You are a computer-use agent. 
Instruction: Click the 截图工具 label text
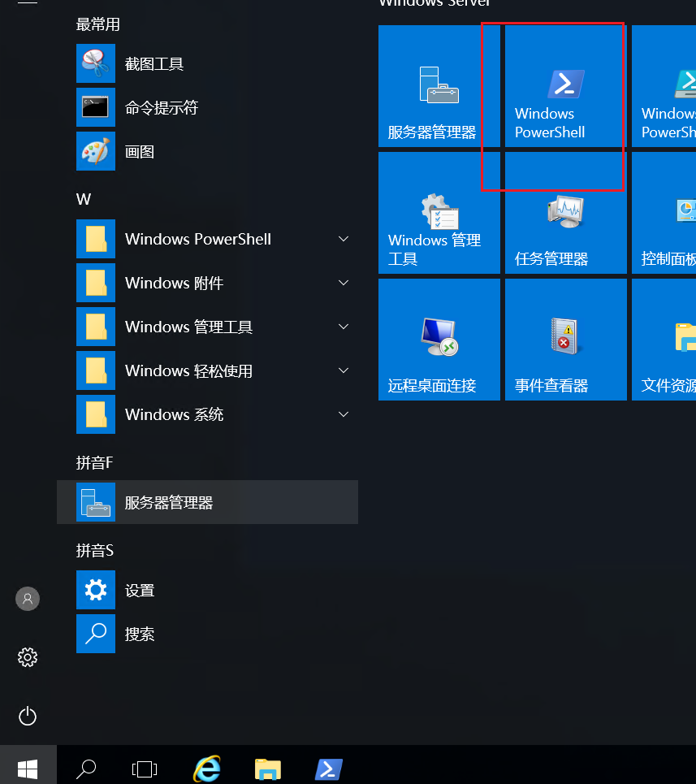153,64
